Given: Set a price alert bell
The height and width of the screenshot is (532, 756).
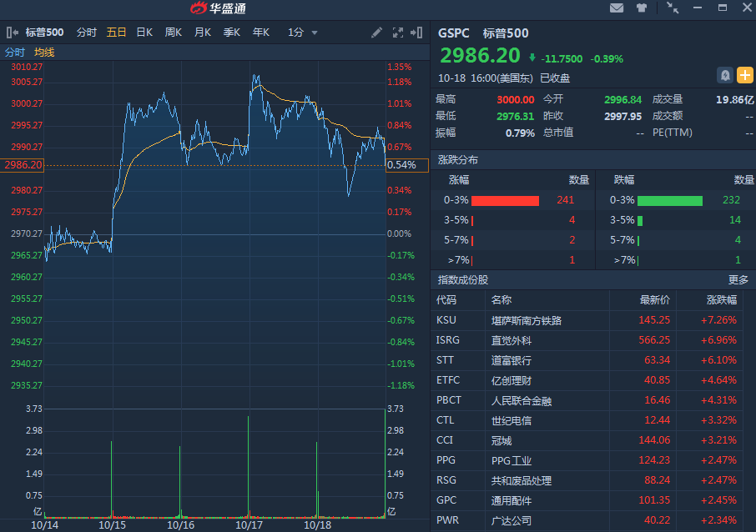Looking at the screenshot, I should click(x=725, y=75).
